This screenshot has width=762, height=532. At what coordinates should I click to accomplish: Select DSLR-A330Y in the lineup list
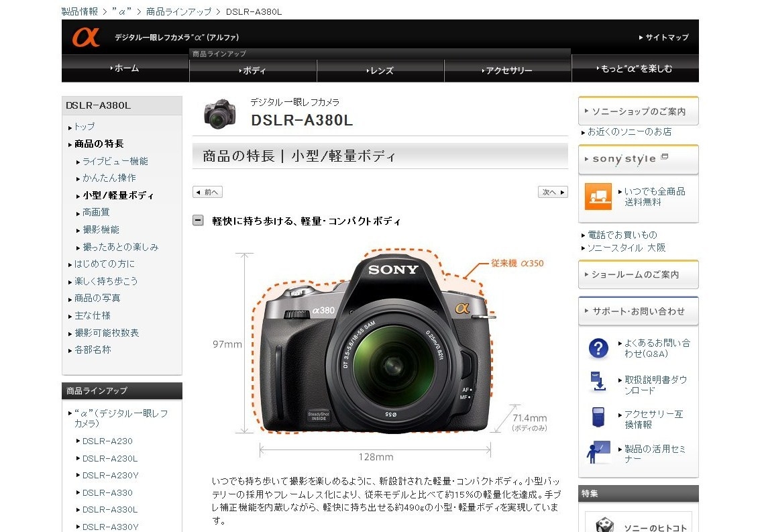110,527
